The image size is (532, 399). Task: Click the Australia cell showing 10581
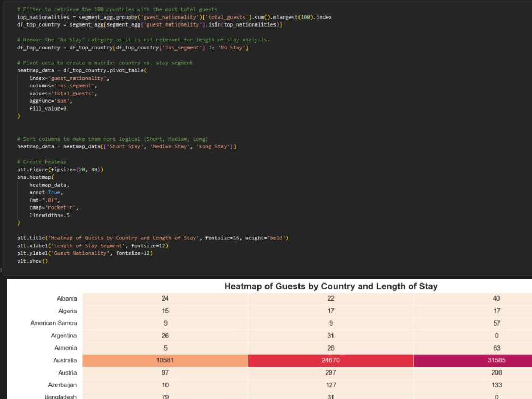[165, 360]
